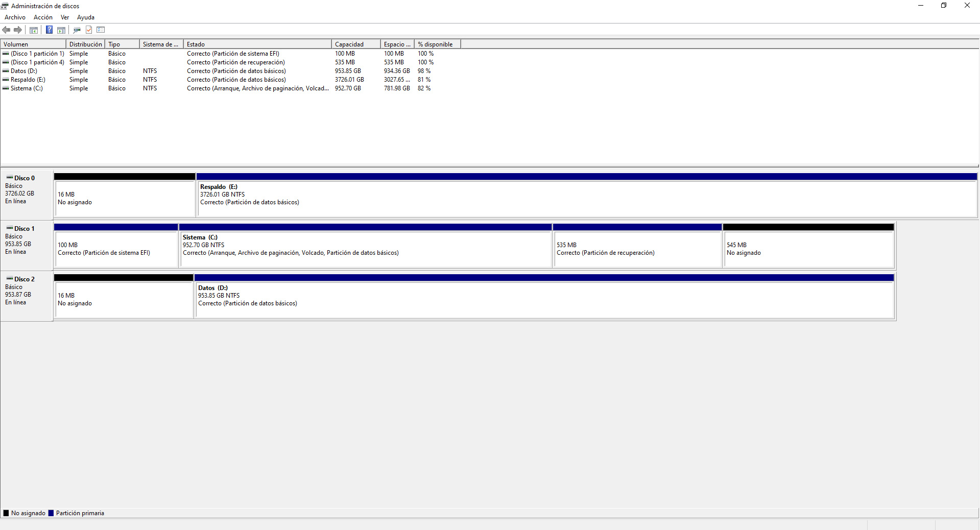Sort by the Distribución column header
The image size is (980, 530).
pos(85,44)
